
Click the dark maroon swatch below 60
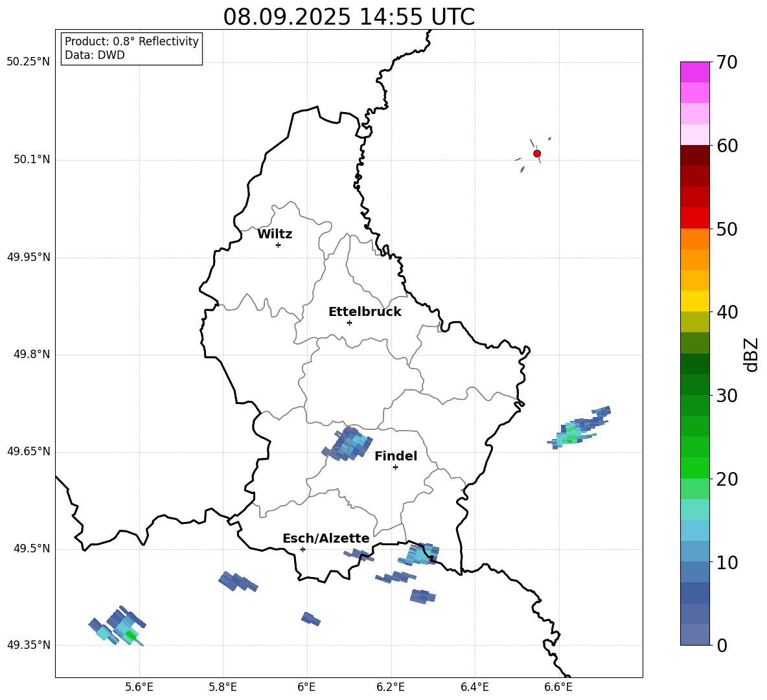pyautogui.click(x=694, y=155)
